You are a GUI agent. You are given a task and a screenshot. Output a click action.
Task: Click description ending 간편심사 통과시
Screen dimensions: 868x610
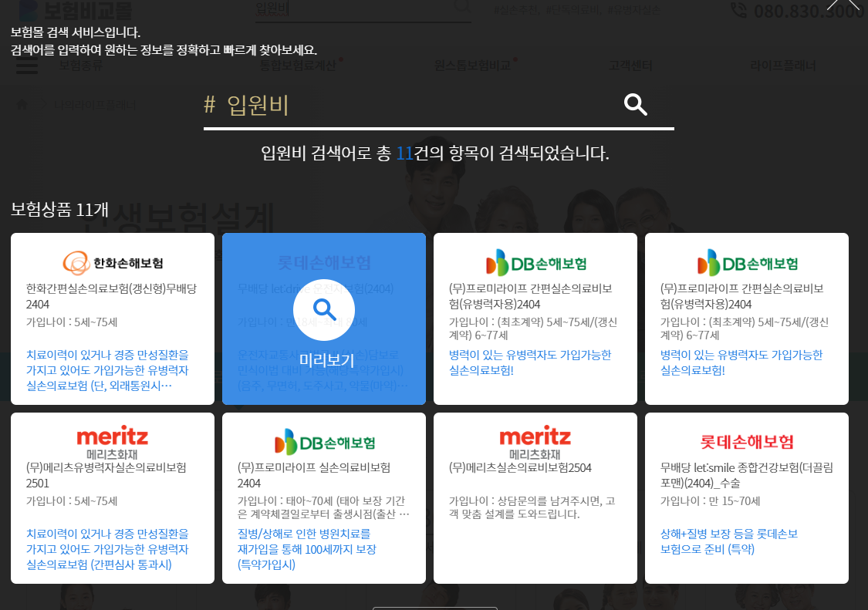point(107,549)
